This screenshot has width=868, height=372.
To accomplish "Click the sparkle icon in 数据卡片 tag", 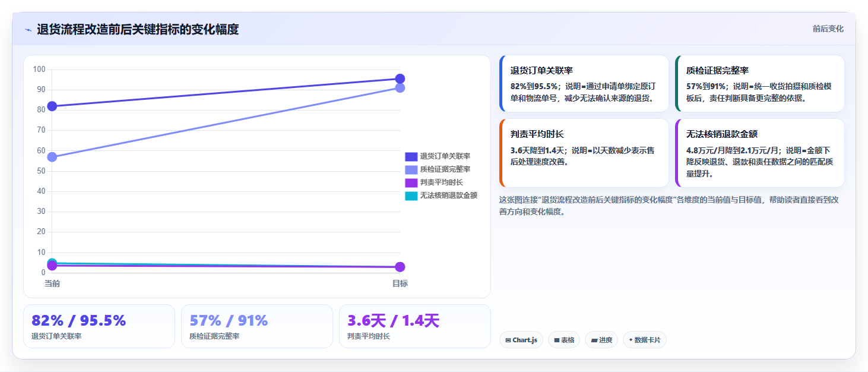I will [631, 341].
